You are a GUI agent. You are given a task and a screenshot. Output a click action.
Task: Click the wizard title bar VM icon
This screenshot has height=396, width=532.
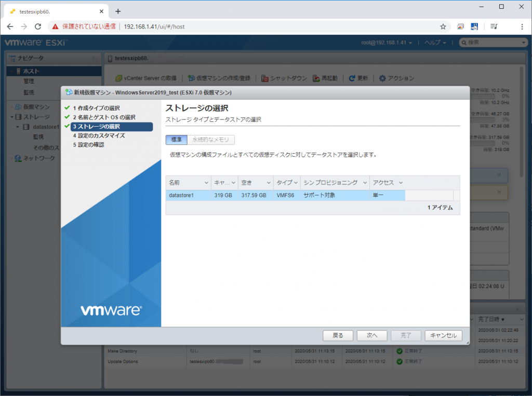pos(69,92)
